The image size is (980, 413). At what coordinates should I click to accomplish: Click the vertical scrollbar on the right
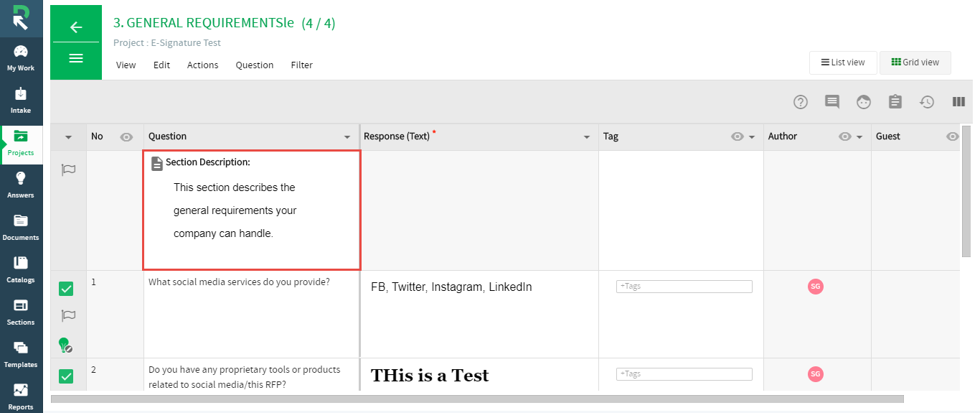click(x=966, y=191)
